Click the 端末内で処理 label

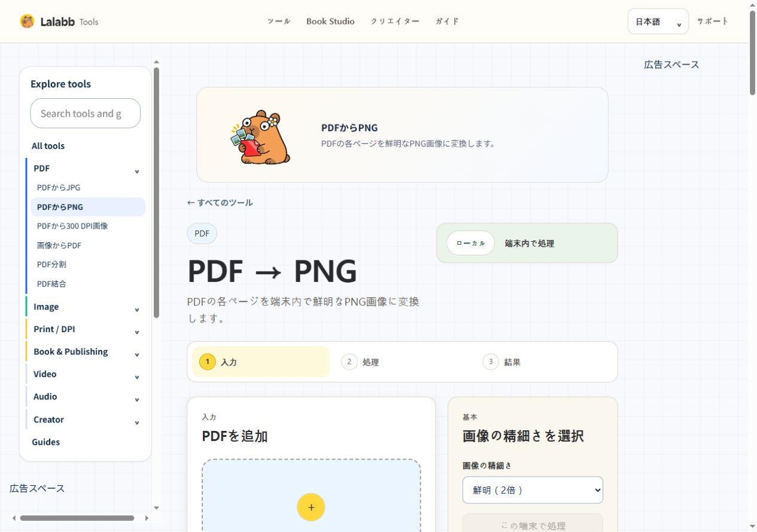(530, 244)
